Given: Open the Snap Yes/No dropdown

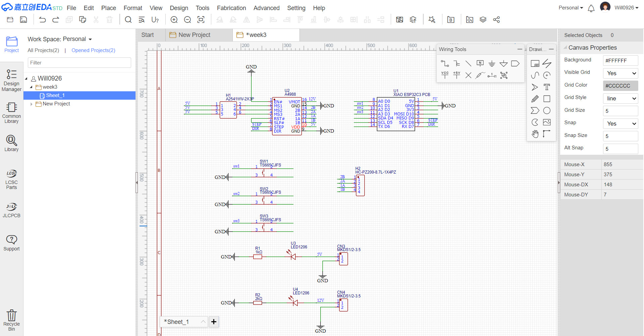Looking at the screenshot, I should tap(620, 124).
